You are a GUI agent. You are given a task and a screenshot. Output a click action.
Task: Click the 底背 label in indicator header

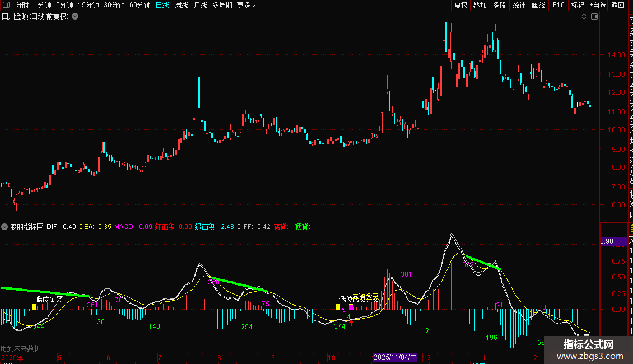pyautogui.click(x=282, y=227)
